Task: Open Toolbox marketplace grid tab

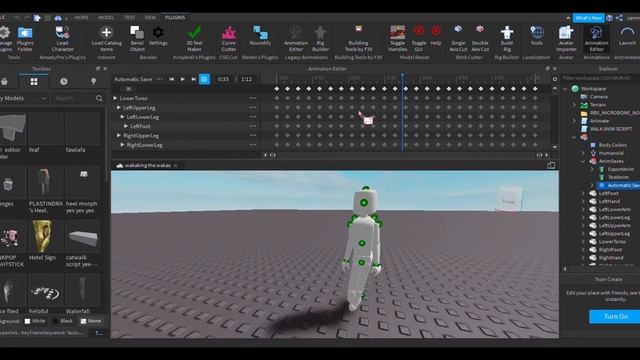Action: 34,82
